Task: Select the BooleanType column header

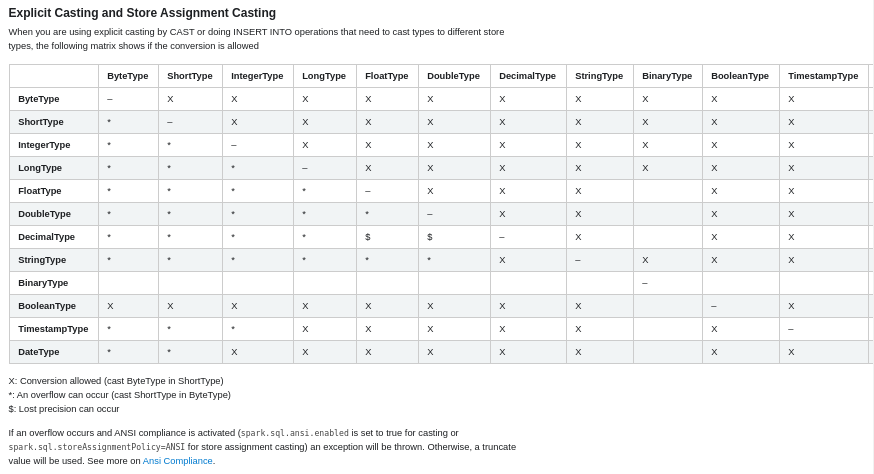Action: pos(740,76)
